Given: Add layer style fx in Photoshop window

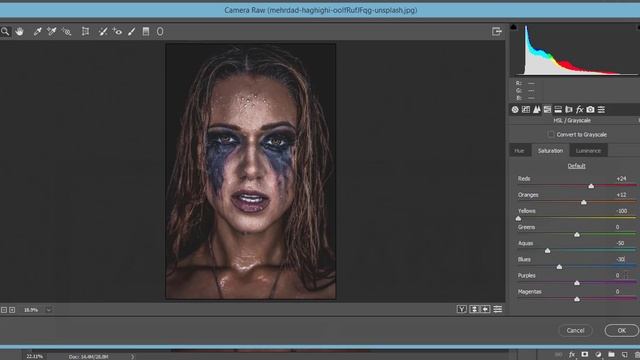Looking at the screenshot, I should click(571, 355).
